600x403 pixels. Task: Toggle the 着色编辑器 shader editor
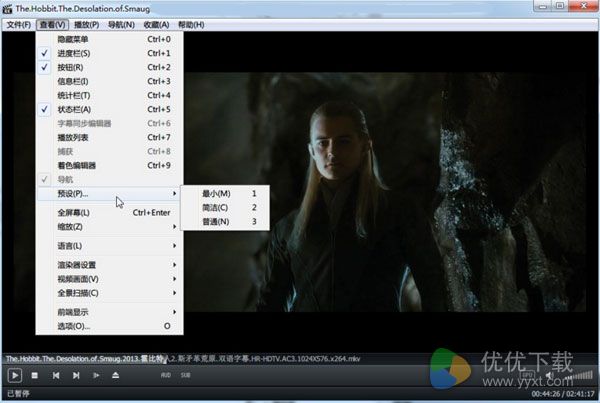(109, 165)
